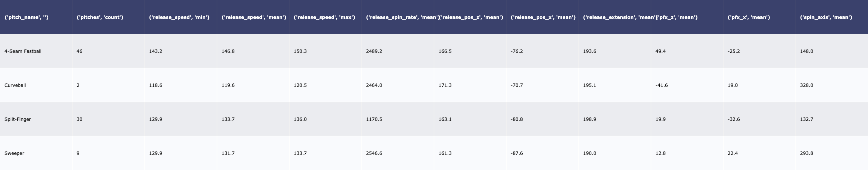Select the 143.2 min speed cell
The image size is (868, 170).
pyautogui.click(x=155, y=51)
